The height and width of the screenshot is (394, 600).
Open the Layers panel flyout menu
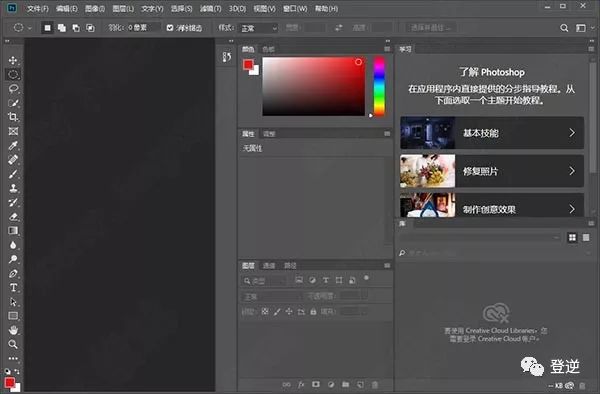coord(387,265)
